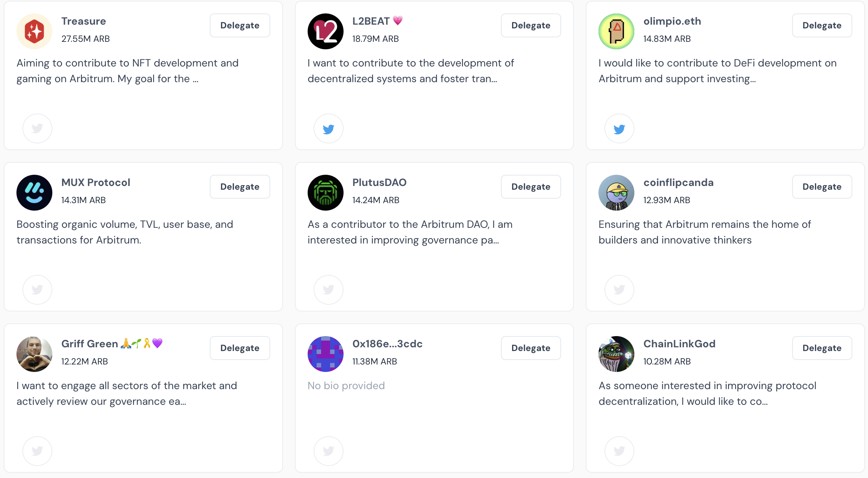Click the L2BEAT profile avatar

[325, 31]
